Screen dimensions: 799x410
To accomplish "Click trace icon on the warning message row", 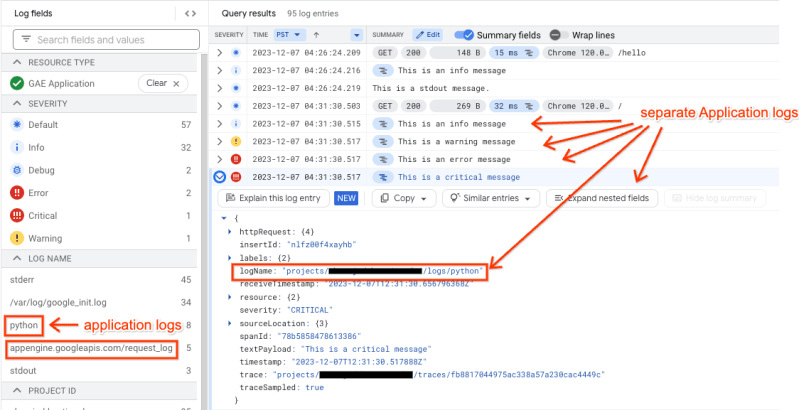I will [385, 142].
